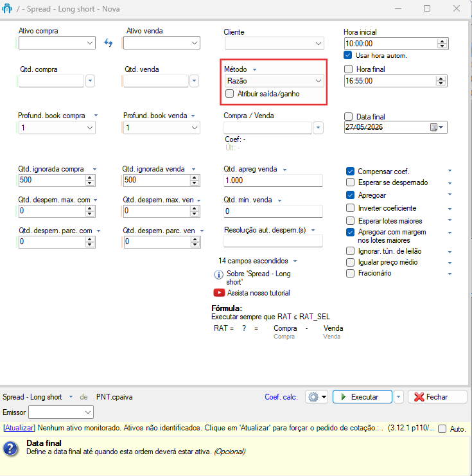Click the arrow beside Apregoar com margem
The width and height of the screenshot is (472, 476).
(x=450, y=233)
